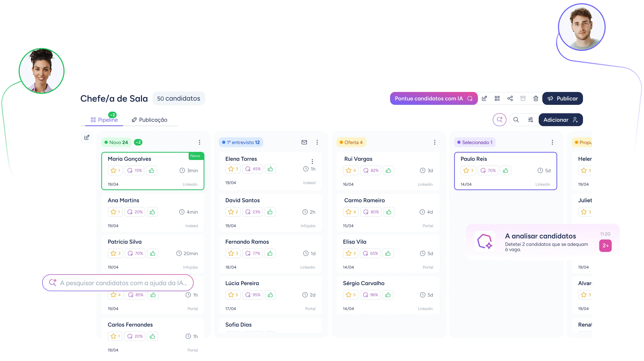644x361 pixels.
Task: Click the Publicar button
Action: [562, 98]
